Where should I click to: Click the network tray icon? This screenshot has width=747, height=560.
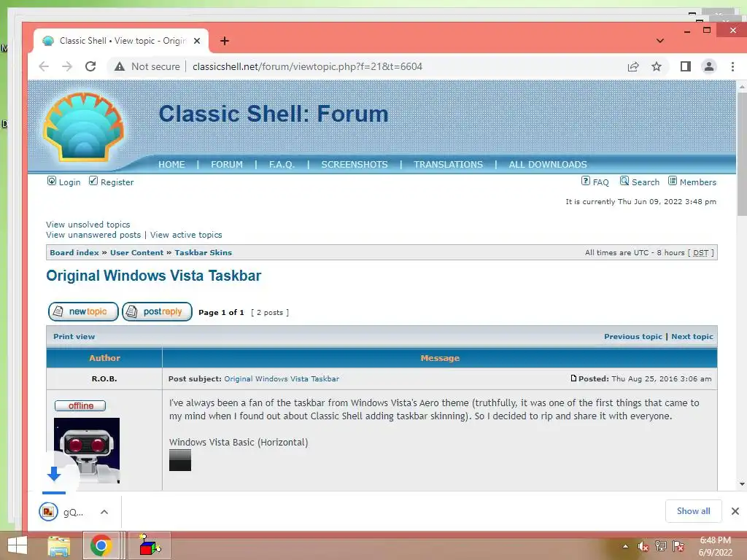[661, 546]
